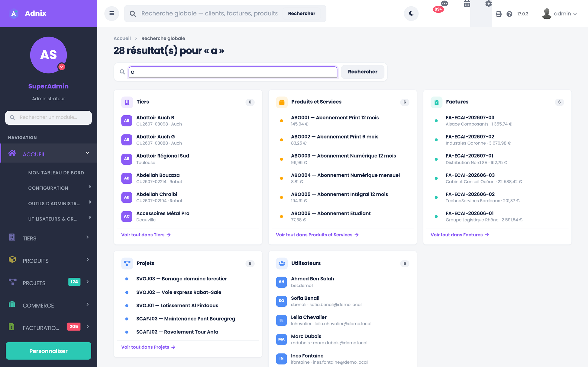588x367 pixels.
Task: Click the Produits et Services card icon
Action: point(282,102)
